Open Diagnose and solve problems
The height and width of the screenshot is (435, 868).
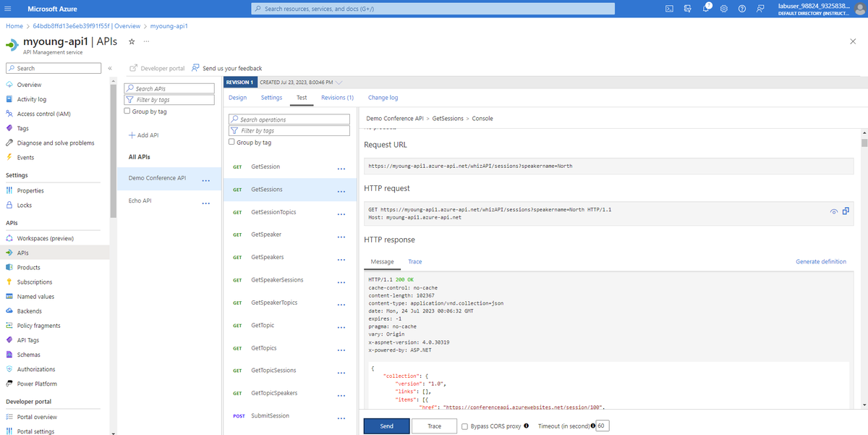pyautogui.click(x=56, y=143)
